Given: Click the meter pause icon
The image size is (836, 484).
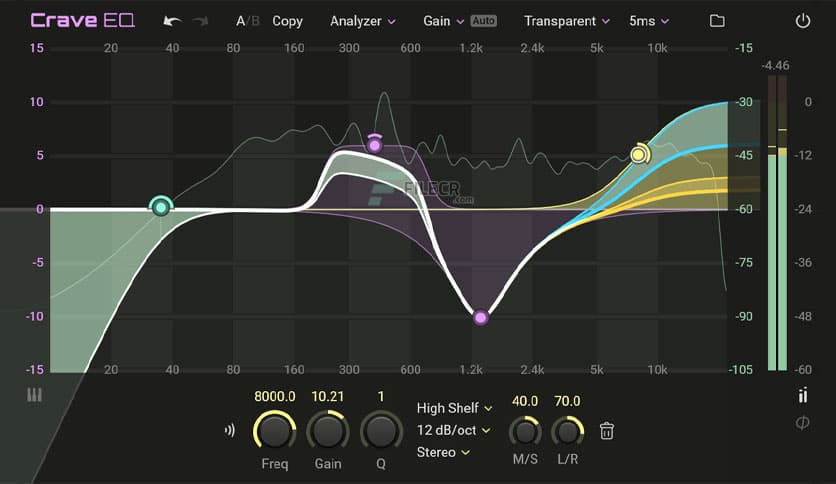Looking at the screenshot, I should [x=803, y=395].
